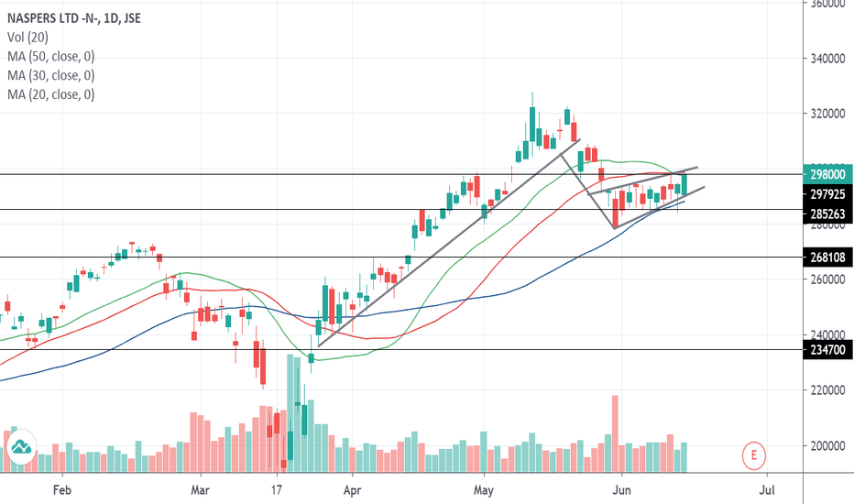
Task: Select the MA (20, close, 0) indicator label
Action: 50,94
